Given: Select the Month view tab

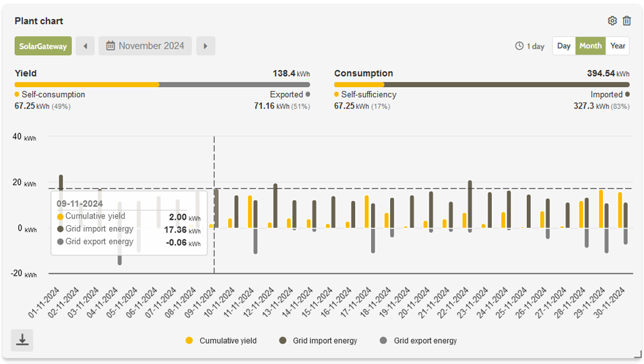Looking at the screenshot, I should pos(590,46).
